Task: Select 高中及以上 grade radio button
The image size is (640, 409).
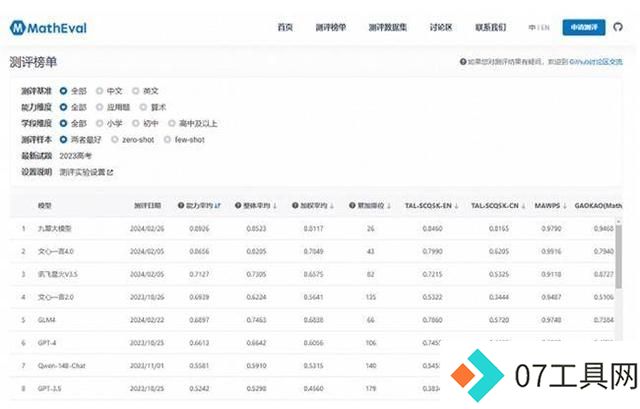Action: (172, 123)
